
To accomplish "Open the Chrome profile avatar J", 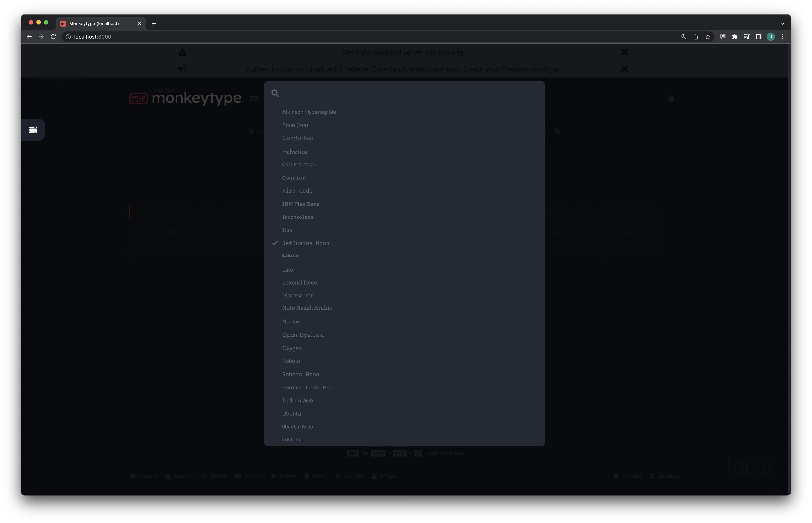I will tap(771, 37).
